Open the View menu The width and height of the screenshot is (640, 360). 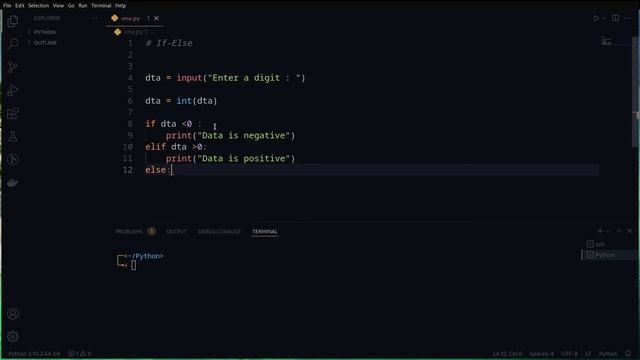(58, 6)
